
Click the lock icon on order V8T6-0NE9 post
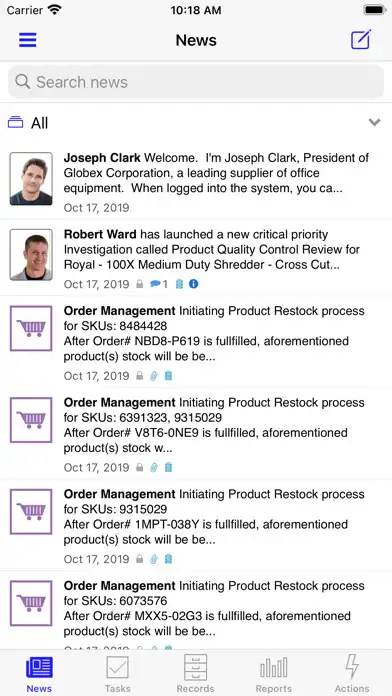(x=139, y=467)
